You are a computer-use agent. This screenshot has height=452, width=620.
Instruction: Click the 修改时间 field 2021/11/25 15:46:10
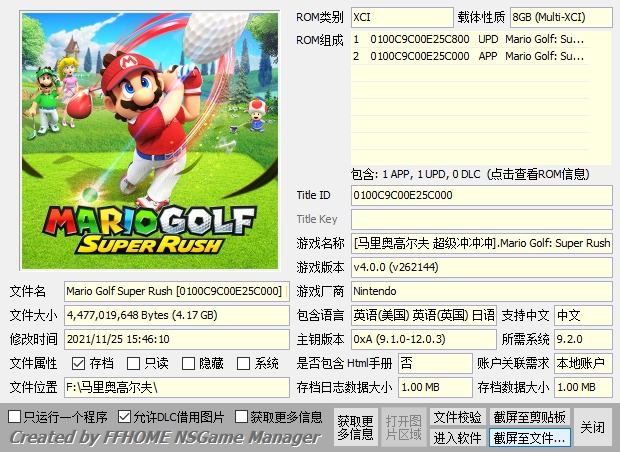[177, 339]
